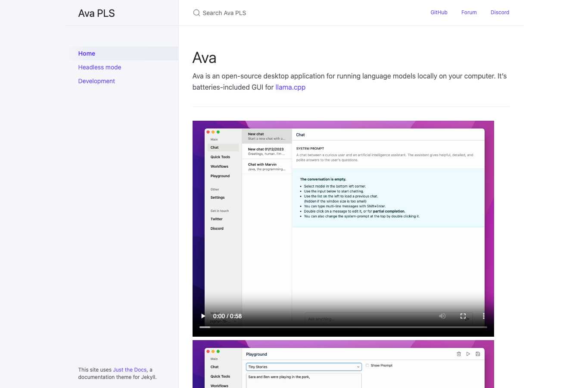Click the save icon in Playground header

click(x=478, y=354)
